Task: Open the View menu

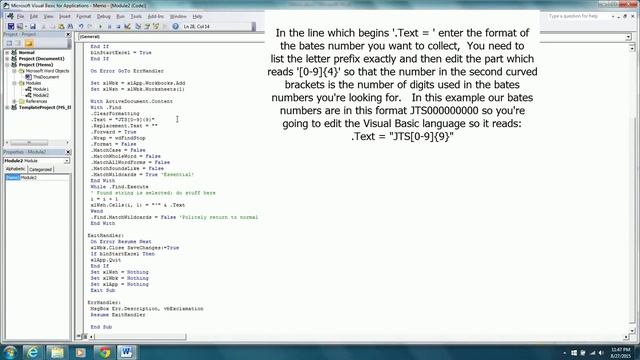Action: (48, 16)
